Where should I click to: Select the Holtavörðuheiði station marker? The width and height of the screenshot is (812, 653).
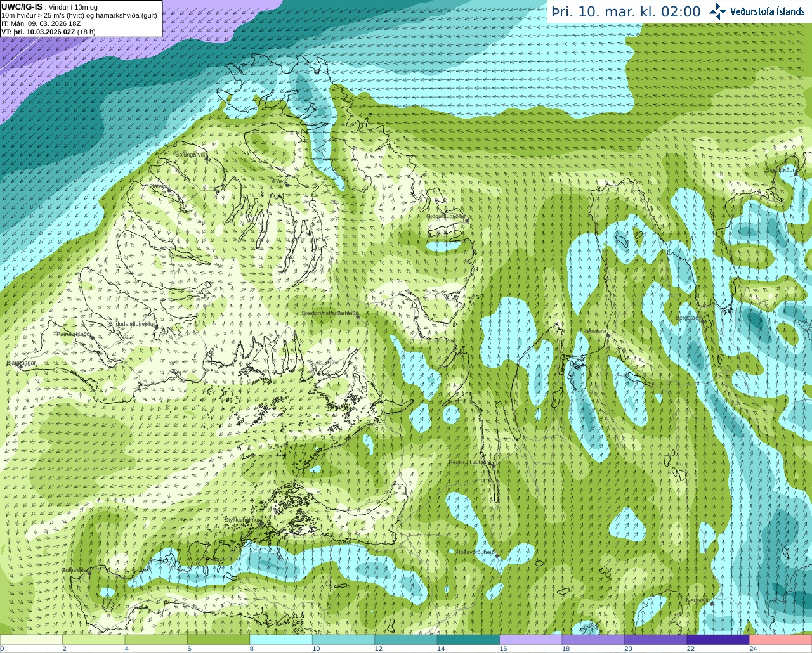pyautogui.click(x=498, y=556)
